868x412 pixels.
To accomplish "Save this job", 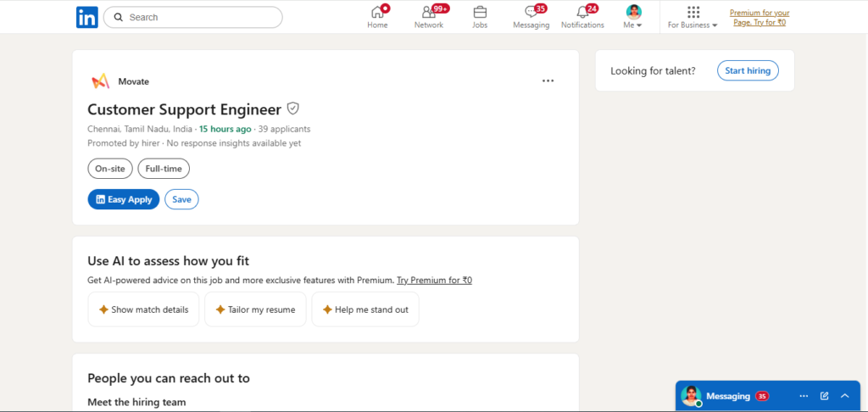I will point(181,199).
